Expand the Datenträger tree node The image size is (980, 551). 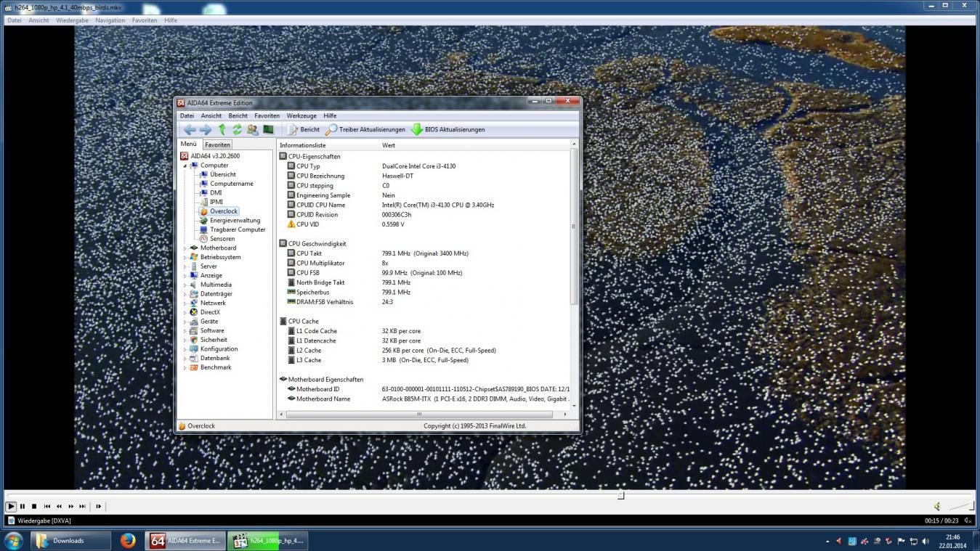click(185, 294)
